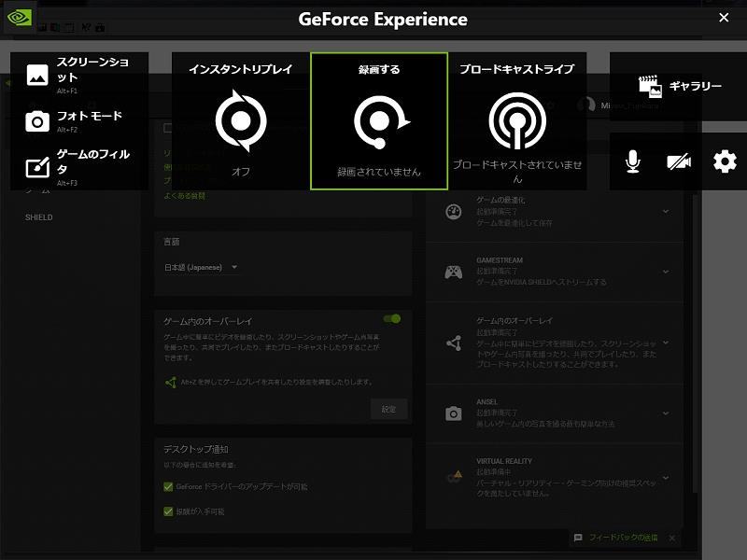Image resolution: width=747 pixels, height=560 pixels.
Task: Expand the in-game overlay feature row chevron
Action: [x=666, y=343]
